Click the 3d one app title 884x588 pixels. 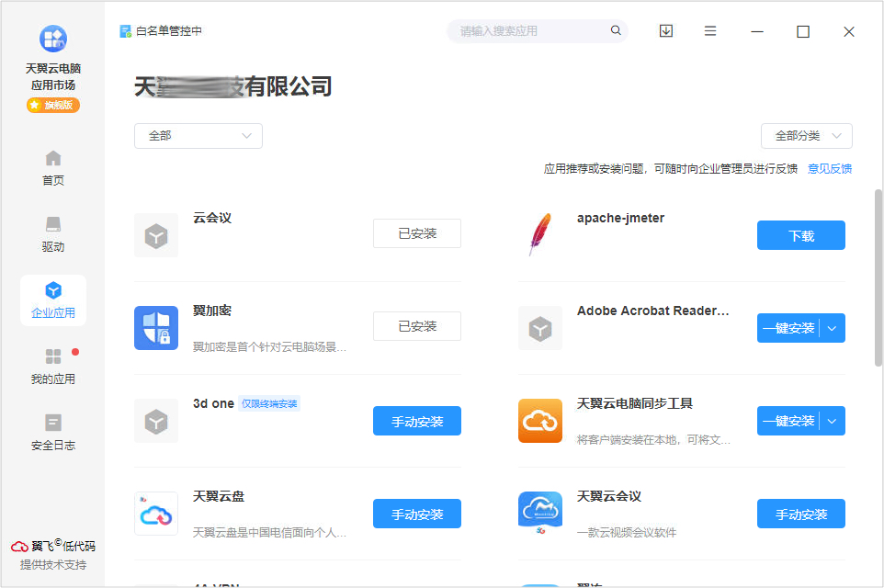coord(213,403)
